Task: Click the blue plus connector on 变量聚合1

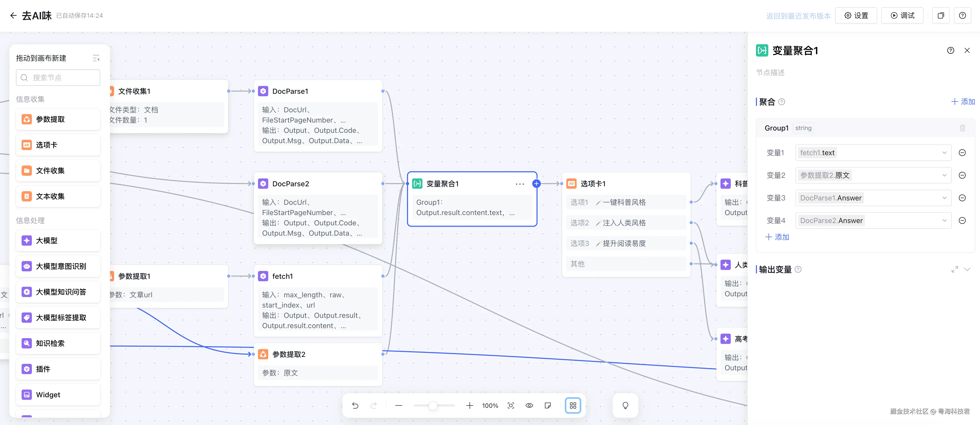Action: pyautogui.click(x=537, y=184)
